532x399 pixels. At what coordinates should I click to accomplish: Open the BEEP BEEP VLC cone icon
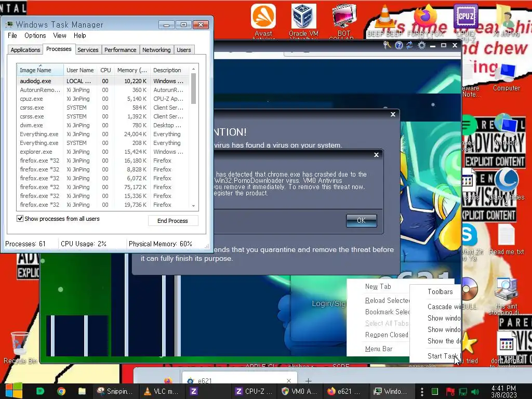(x=384, y=20)
